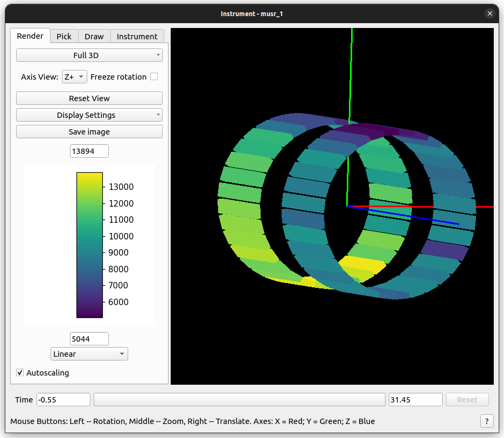Click the Save image button
This screenshot has width=504, height=438.
click(x=89, y=132)
